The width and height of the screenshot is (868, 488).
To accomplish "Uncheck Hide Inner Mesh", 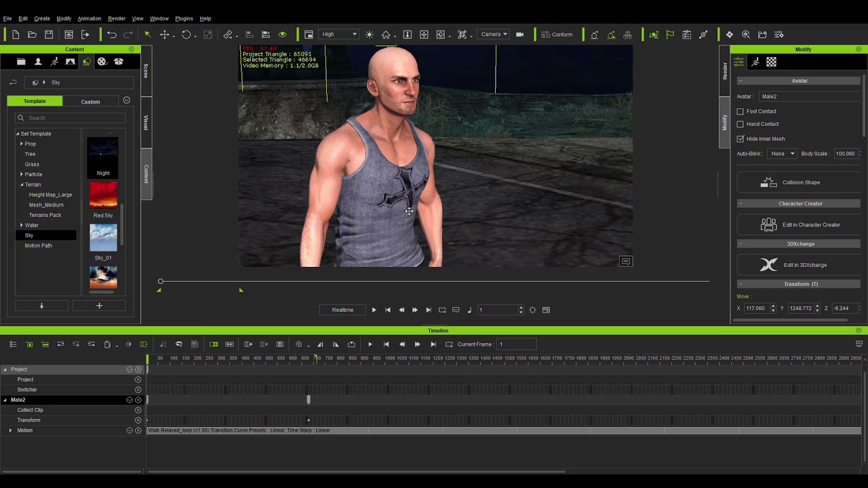I will coord(741,139).
